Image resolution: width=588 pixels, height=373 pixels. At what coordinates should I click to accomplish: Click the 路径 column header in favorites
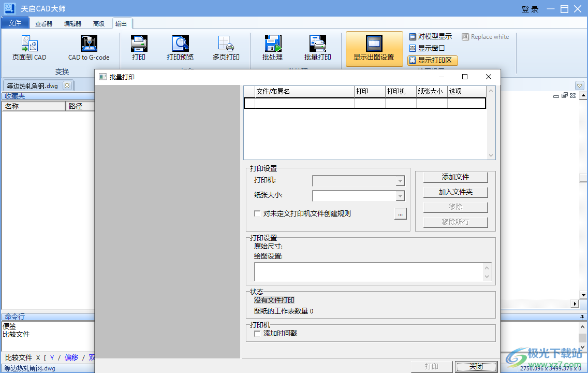tap(80, 106)
